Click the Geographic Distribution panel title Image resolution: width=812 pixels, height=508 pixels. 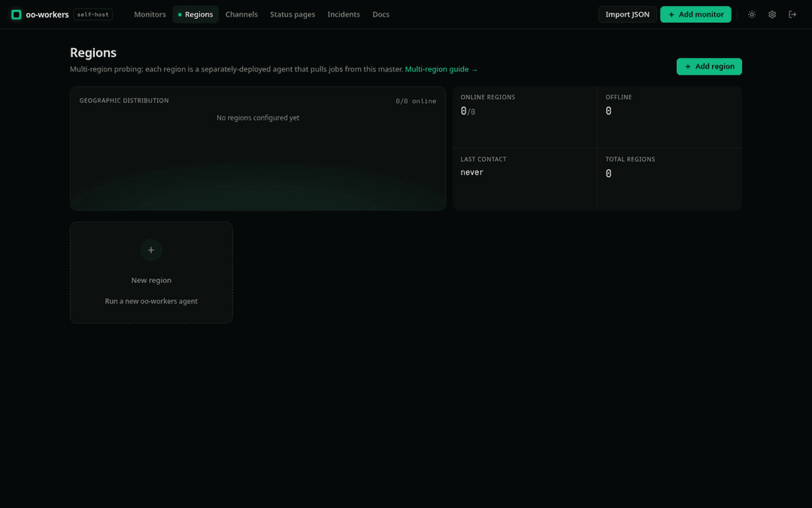coord(124,101)
